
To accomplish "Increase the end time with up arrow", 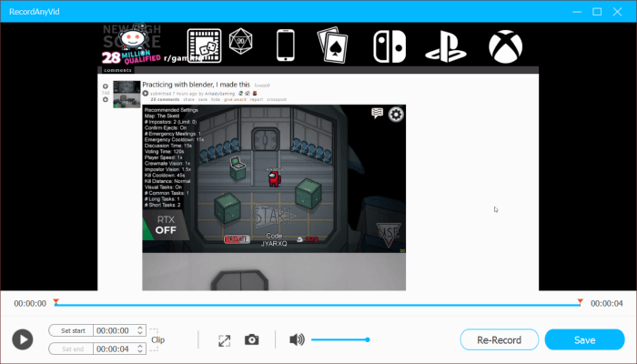I will [140, 346].
